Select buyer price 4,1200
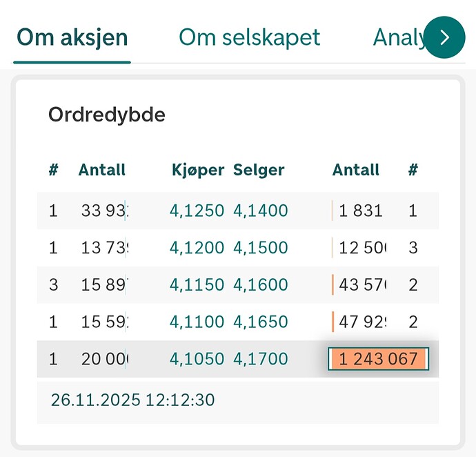The image size is (476, 457). [x=197, y=247]
